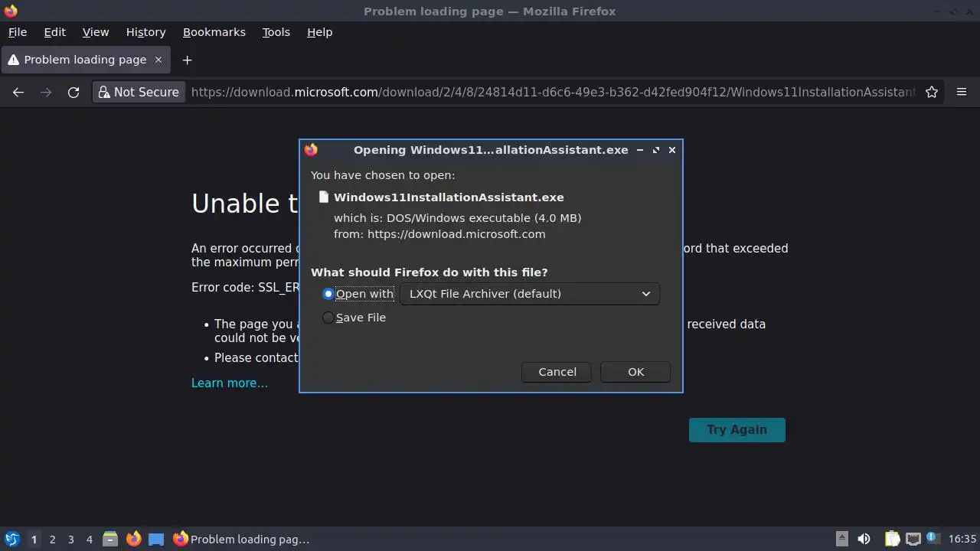Bookmark this page with the star icon
Image resolution: width=980 pixels, height=551 pixels.
[x=932, y=92]
